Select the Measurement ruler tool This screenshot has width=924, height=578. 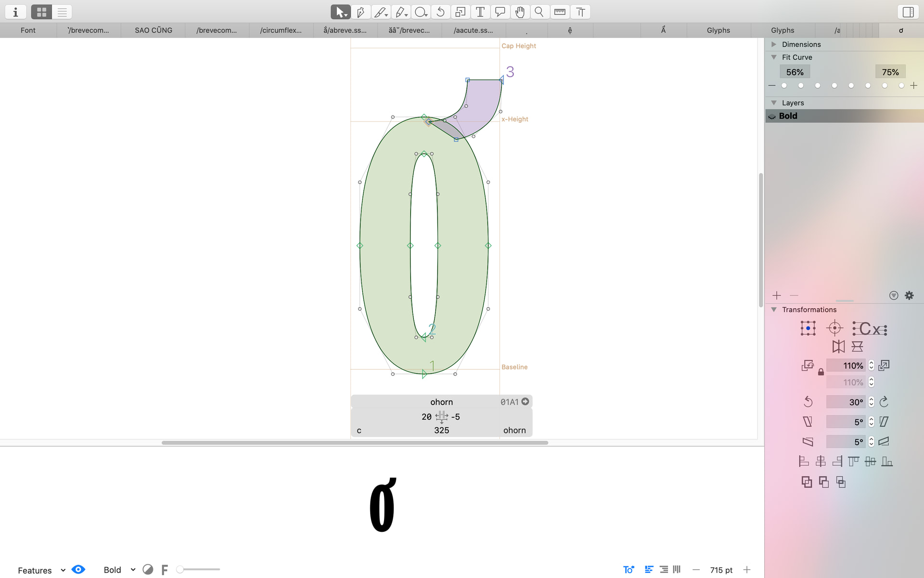(560, 12)
